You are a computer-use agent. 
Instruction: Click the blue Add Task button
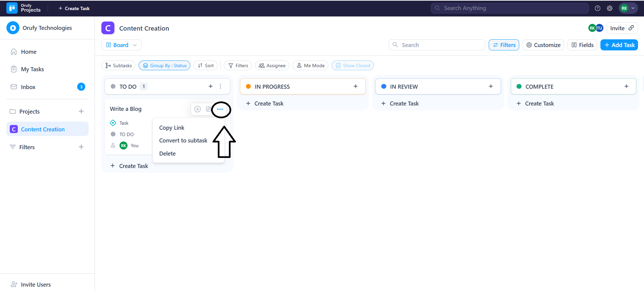coord(619,45)
